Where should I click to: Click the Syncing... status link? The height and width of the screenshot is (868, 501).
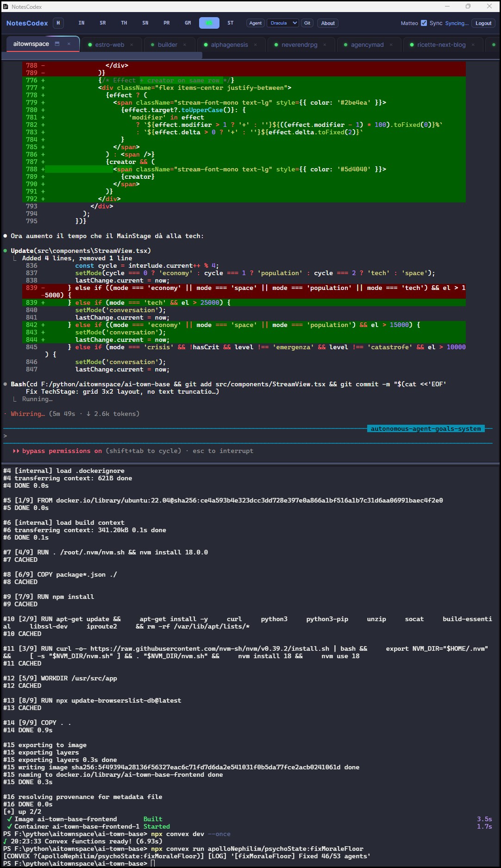(x=457, y=23)
